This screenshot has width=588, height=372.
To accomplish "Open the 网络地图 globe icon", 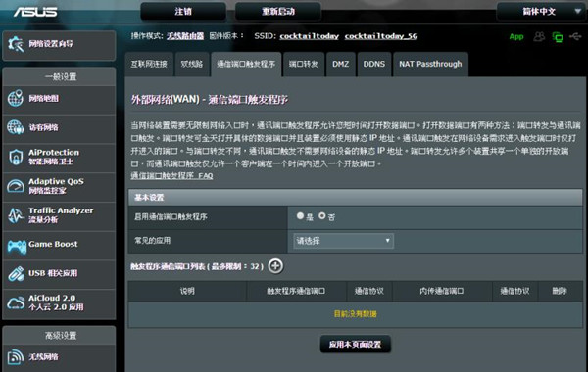I will point(16,98).
